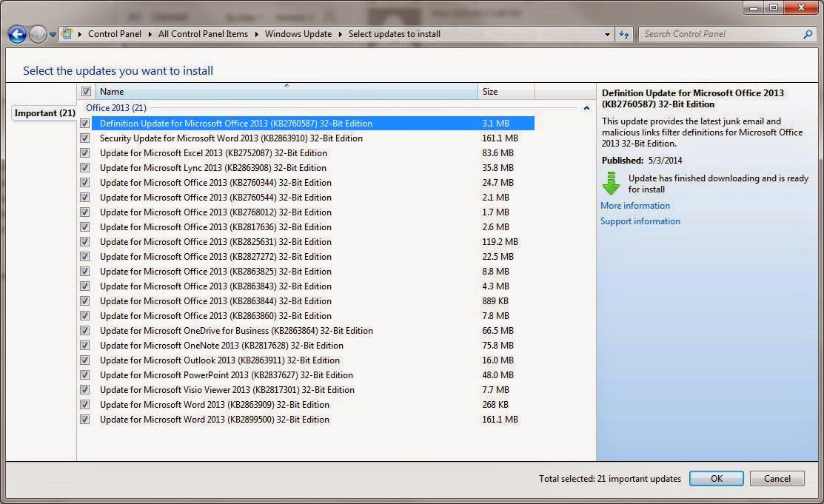Expand arrow after Windows Update breadcrumb

340,34
